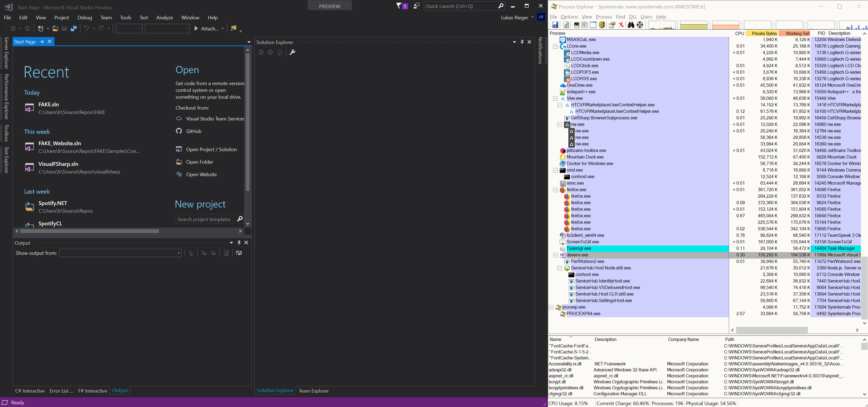
Task: Click Open Project / Solution link
Action: 211,149
